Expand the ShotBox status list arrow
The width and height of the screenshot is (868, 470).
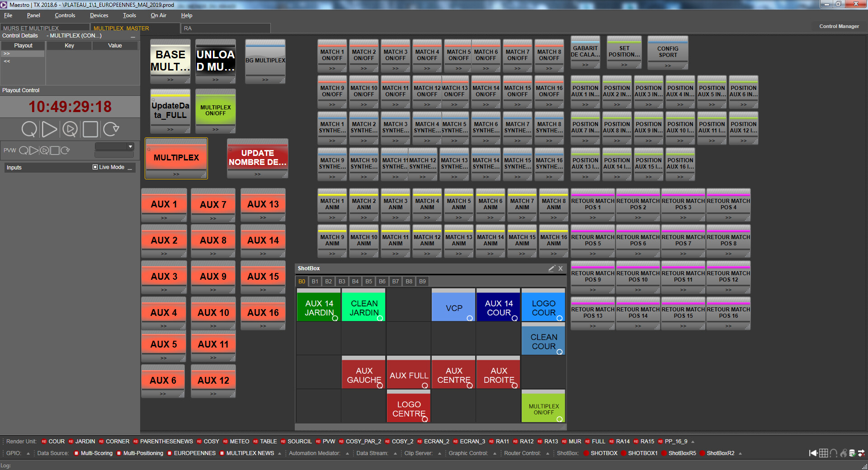click(740, 453)
